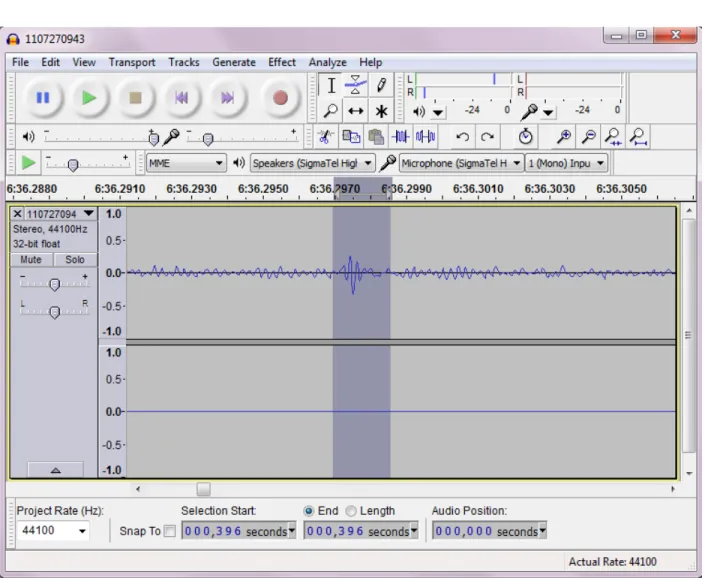Mute the track with Mute button
705x578 pixels.
31,259
